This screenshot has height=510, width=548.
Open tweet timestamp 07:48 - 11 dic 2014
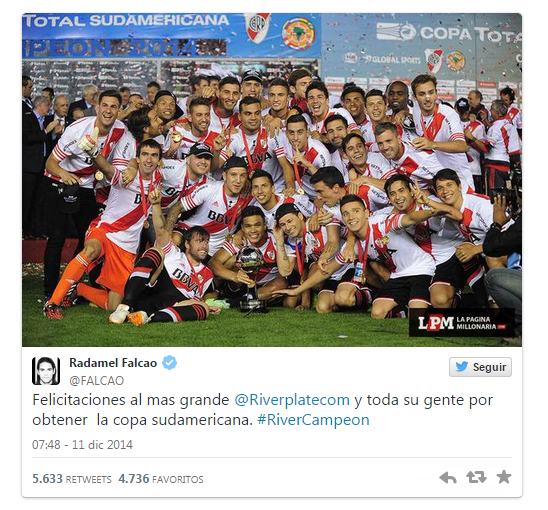(82, 445)
